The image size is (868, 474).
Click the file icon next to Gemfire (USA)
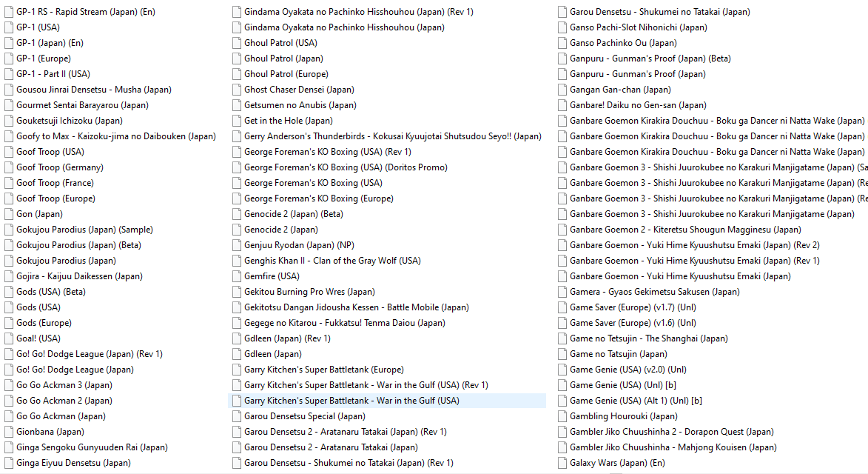[237, 276]
